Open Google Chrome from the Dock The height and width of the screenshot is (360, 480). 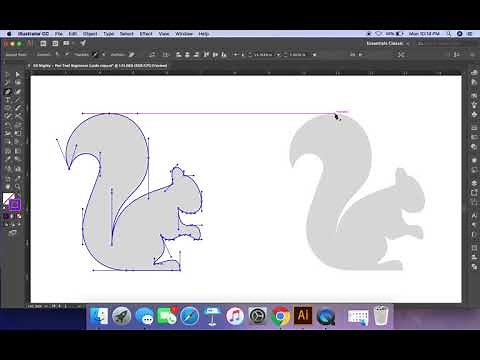(281, 316)
